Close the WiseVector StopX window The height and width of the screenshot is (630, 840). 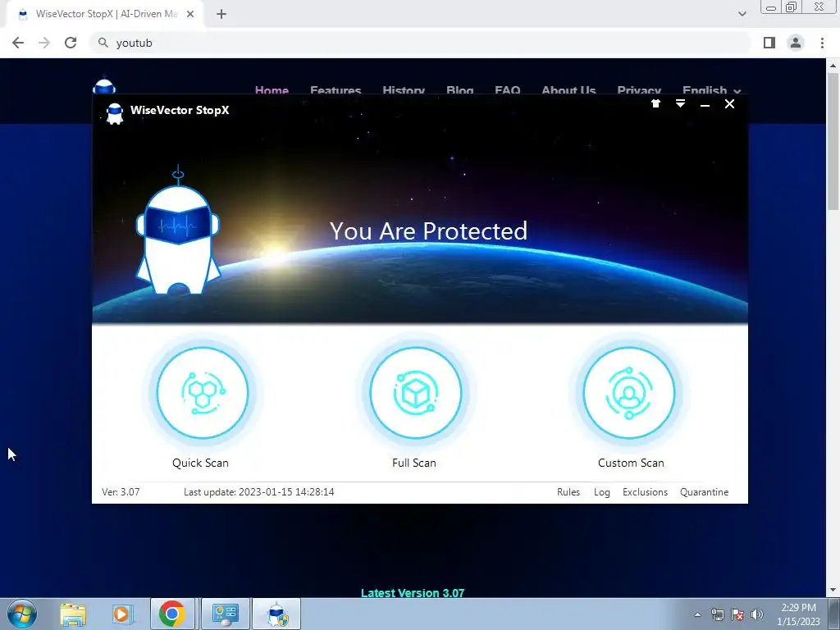(729, 104)
